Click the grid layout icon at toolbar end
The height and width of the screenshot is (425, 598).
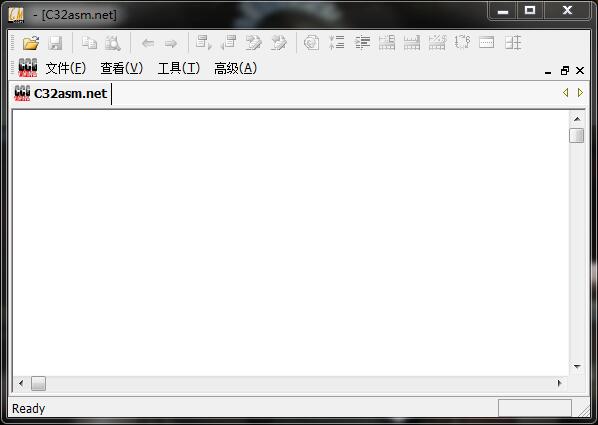tap(513, 43)
